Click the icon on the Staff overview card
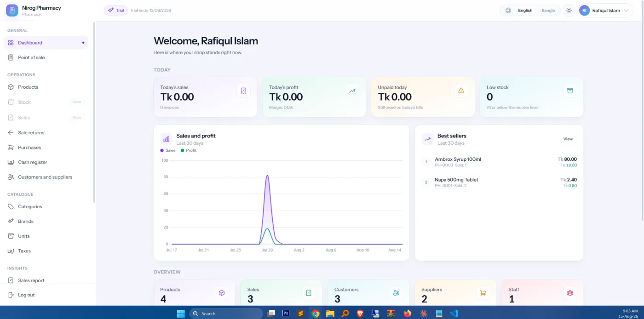 570,293
